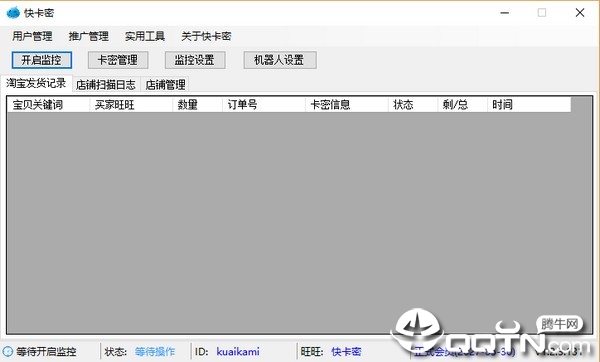Click the 卡密信息 column header

(347, 104)
